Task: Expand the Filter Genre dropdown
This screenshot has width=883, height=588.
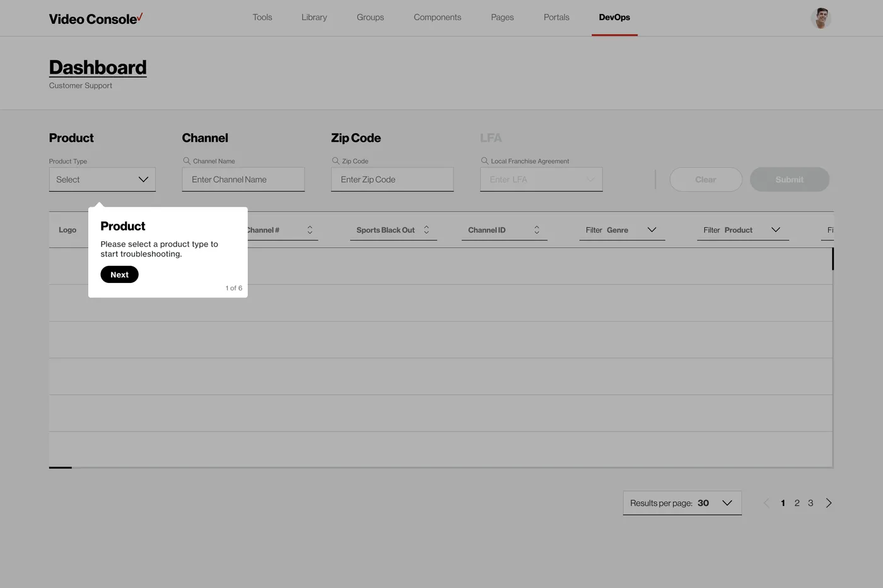Action: click(x=622, y=230)
